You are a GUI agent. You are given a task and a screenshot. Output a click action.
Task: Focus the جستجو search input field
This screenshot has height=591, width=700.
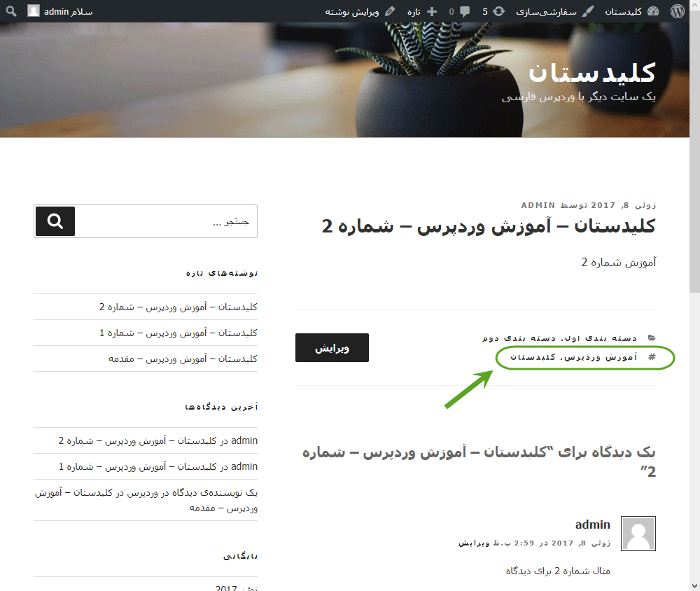tap(165, 221)
